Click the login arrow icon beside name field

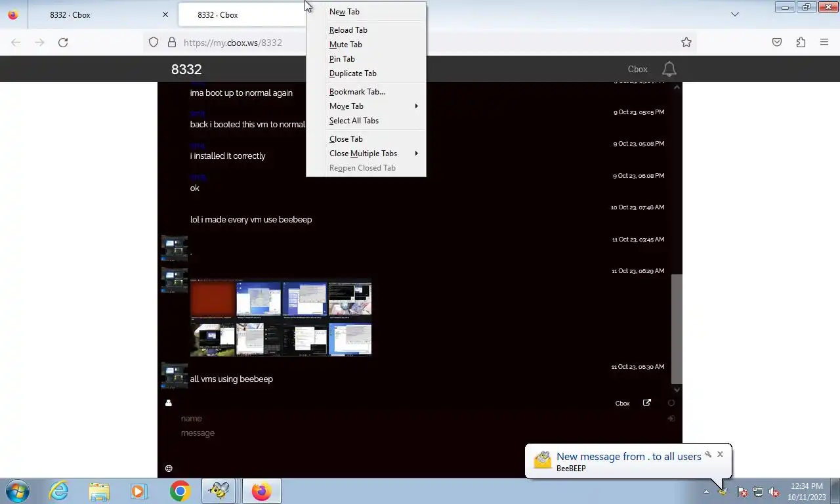(x=671, y=419)
